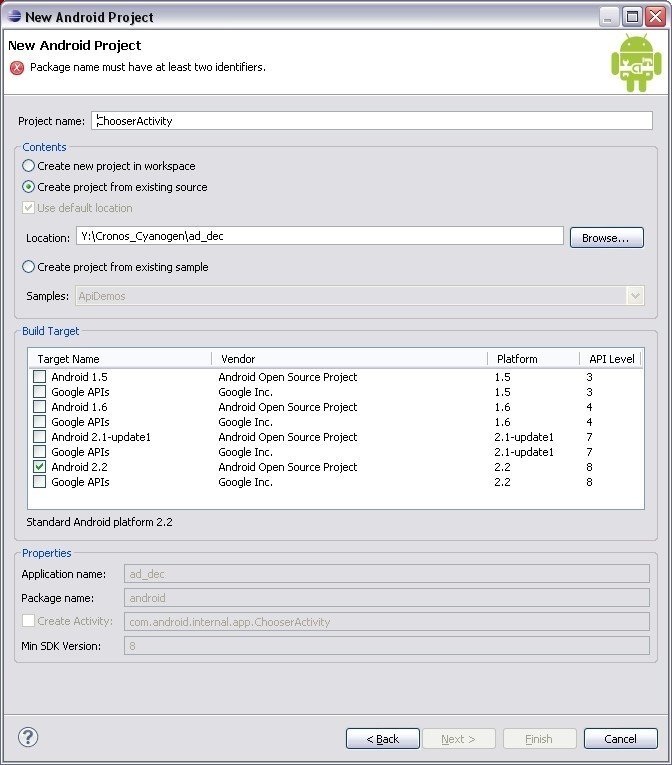Click the Cancel button
The image size is (672, 765).
pyautogui.click(x=621, y=739)
